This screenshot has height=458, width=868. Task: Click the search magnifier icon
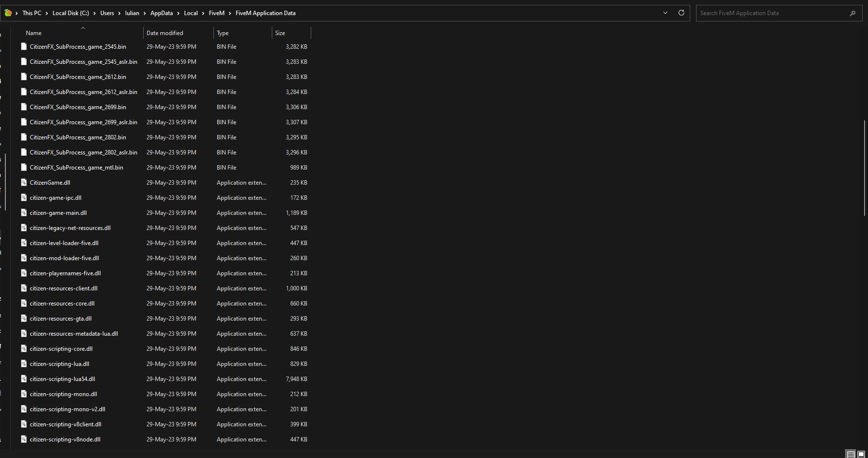click(x=852, y=13)
